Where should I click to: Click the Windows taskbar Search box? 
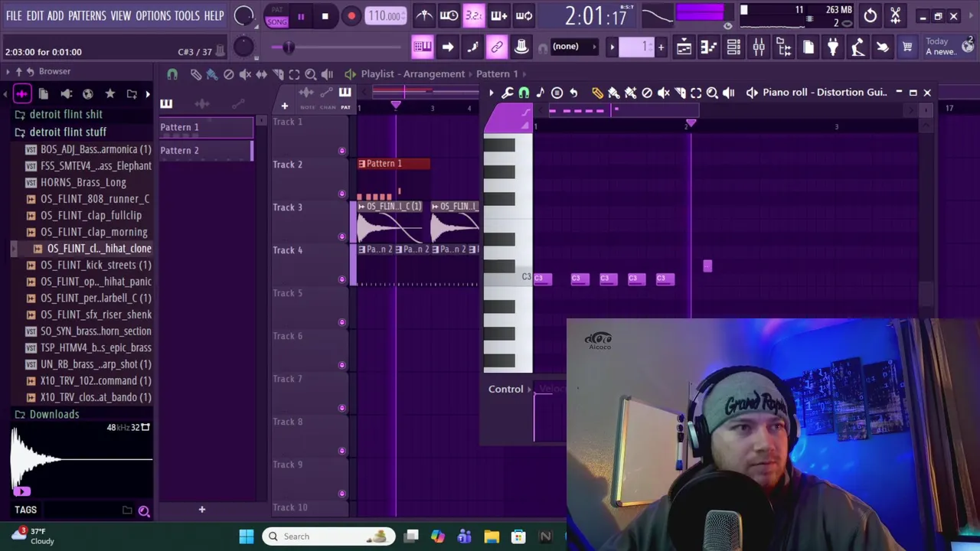coord(329,536)
